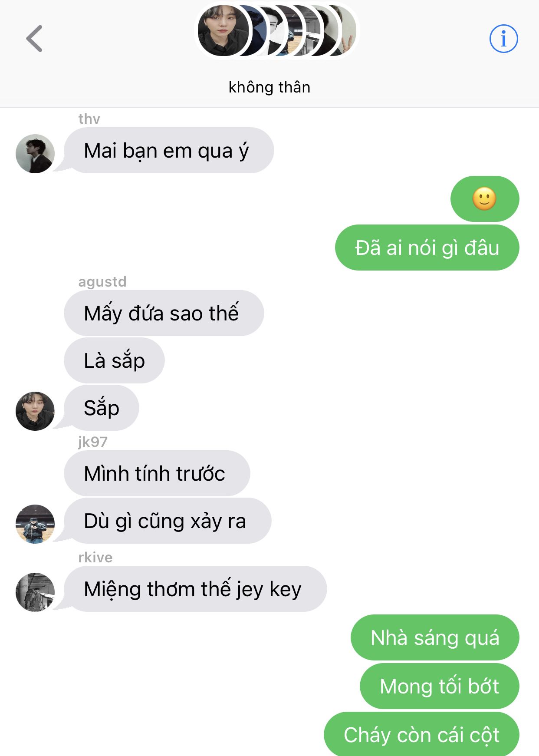Tap jk97's profile picture
This screenshot has width=539, height=756.
point(35,524)
